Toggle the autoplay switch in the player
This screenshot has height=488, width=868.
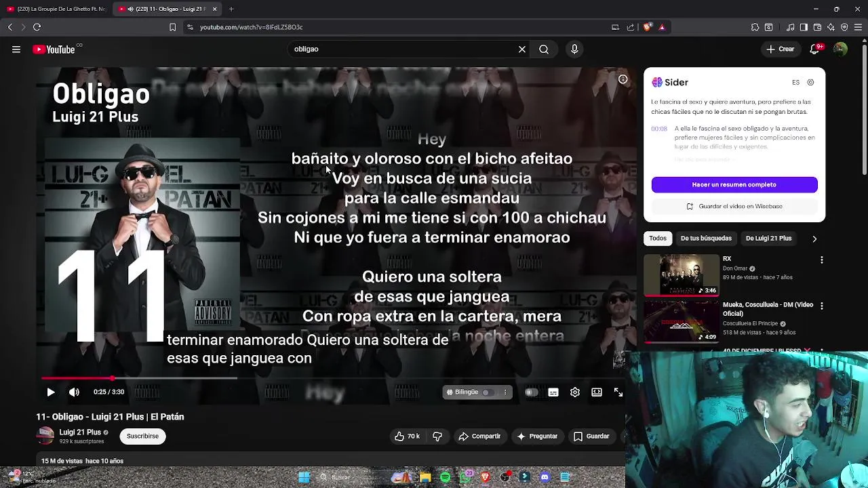(531, 392)
